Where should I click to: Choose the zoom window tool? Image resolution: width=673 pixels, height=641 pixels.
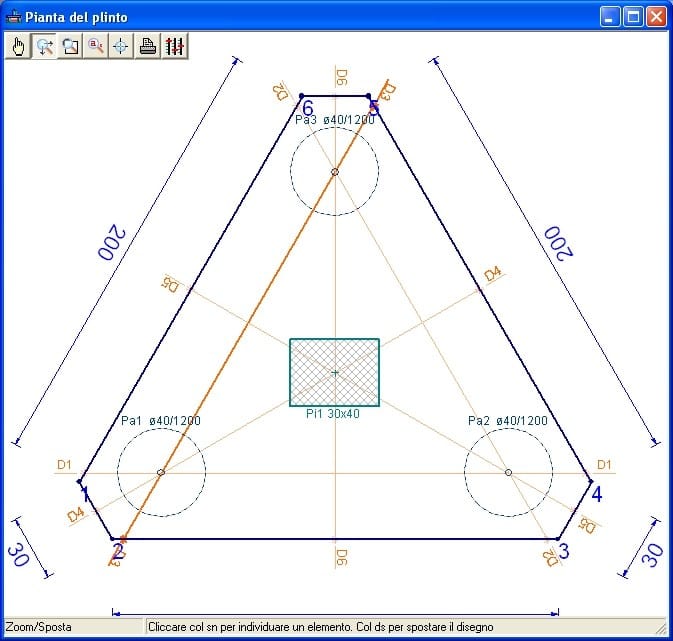click(x=70, y=46)
